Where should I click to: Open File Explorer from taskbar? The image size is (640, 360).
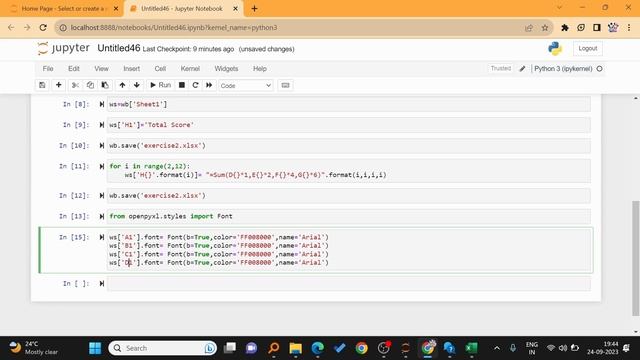[x=296, y=348]
